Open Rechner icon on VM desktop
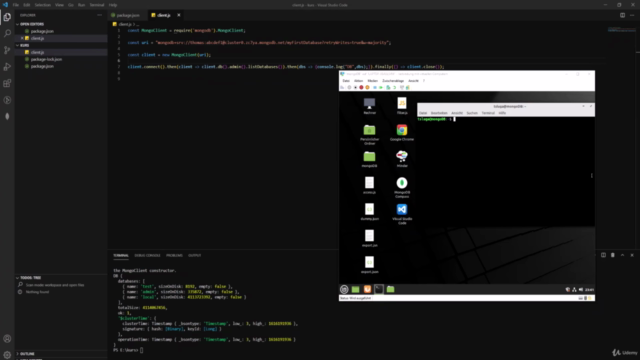This screenshot has width=640, height=360. coord(369,106)
